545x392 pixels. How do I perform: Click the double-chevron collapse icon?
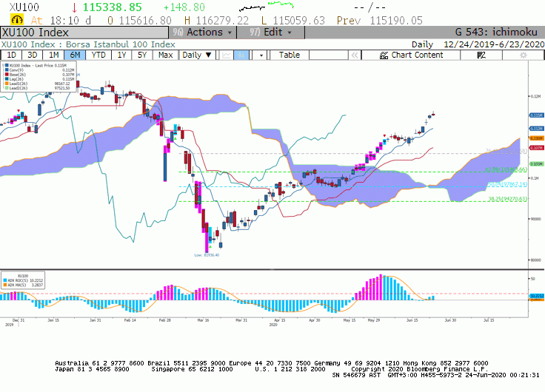[355, 55]
